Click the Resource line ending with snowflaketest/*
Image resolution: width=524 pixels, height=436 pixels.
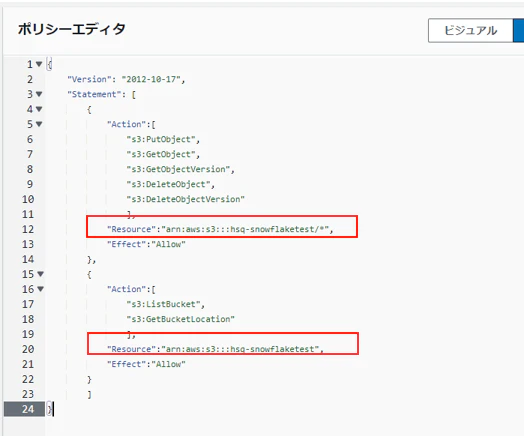coord(220,229)
